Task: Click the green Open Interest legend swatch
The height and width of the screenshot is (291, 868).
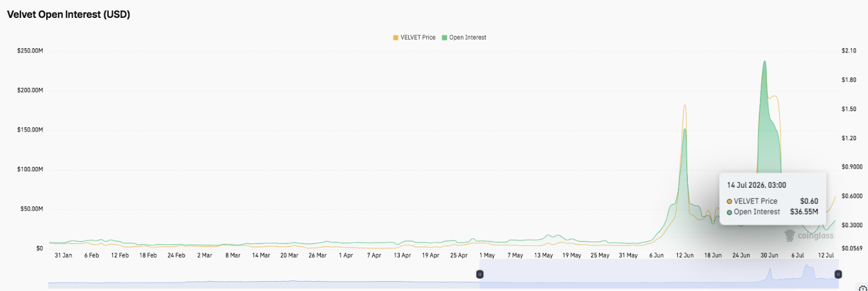Action: coord(444,38)
